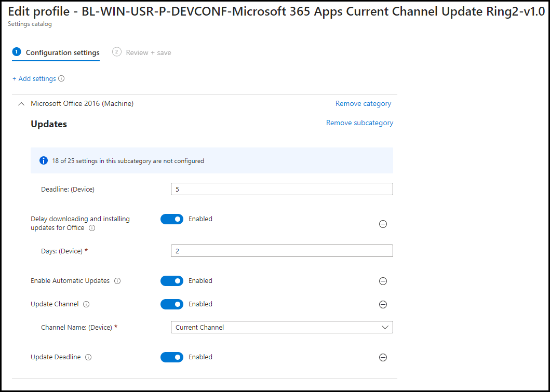Click the blue info icon in the banner
Image resolution: width=550 pixels, height=392 pixels.
(44, 160)
